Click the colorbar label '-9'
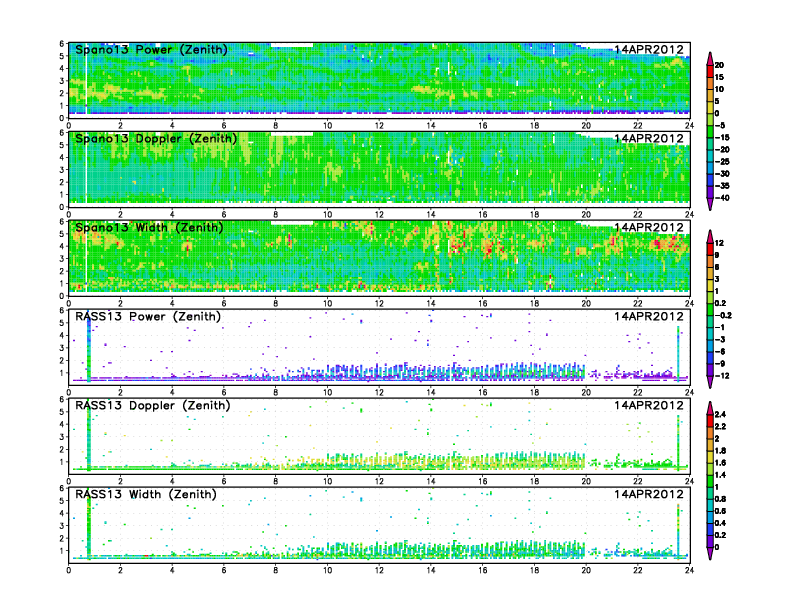The height and width of the screenshot is (612, 792). tap(720, 364)
